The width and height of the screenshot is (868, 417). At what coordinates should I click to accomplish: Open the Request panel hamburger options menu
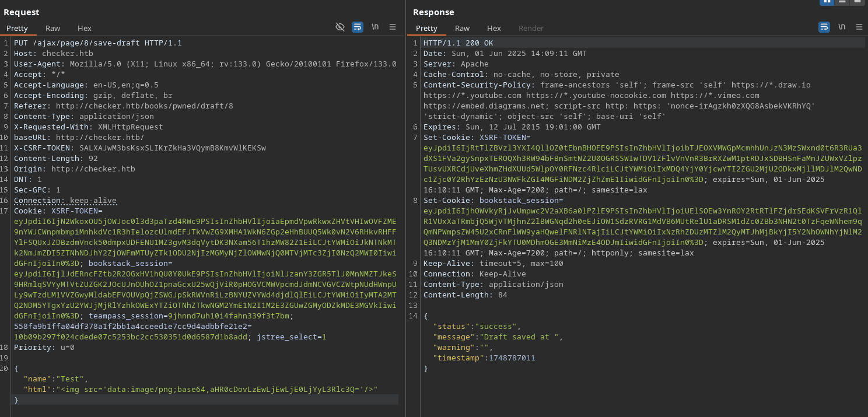393,27
